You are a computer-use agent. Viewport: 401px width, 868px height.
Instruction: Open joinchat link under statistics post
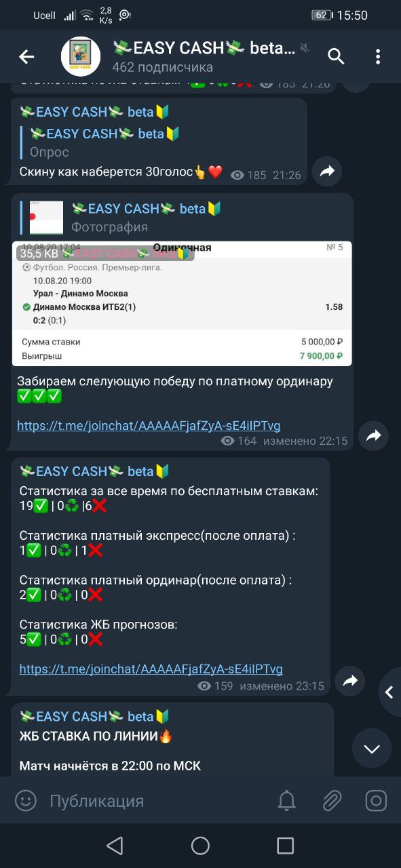(x=151, y=669)
